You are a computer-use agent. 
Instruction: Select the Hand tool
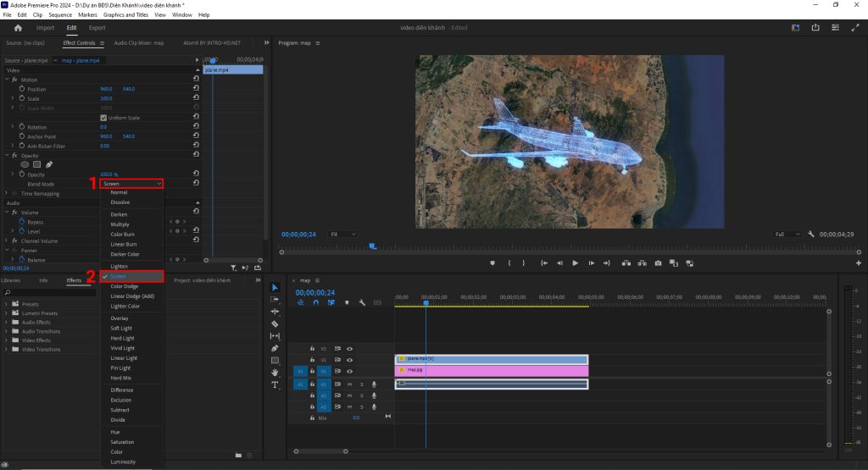(275, 372)
